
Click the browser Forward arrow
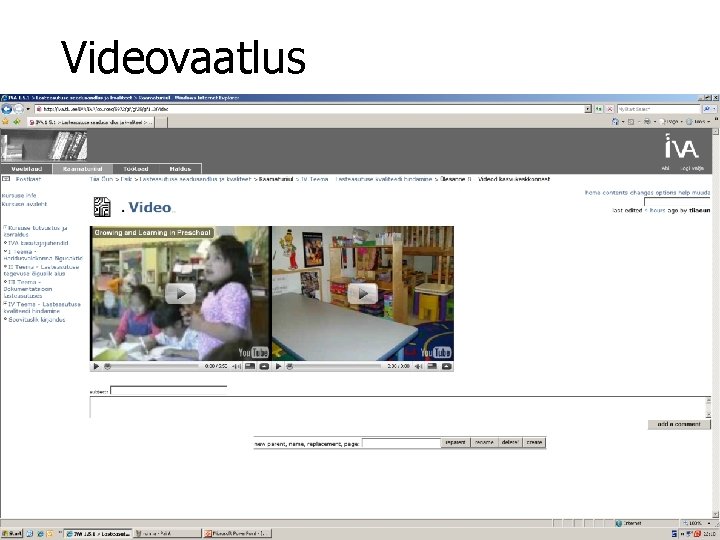coord(18,109)
